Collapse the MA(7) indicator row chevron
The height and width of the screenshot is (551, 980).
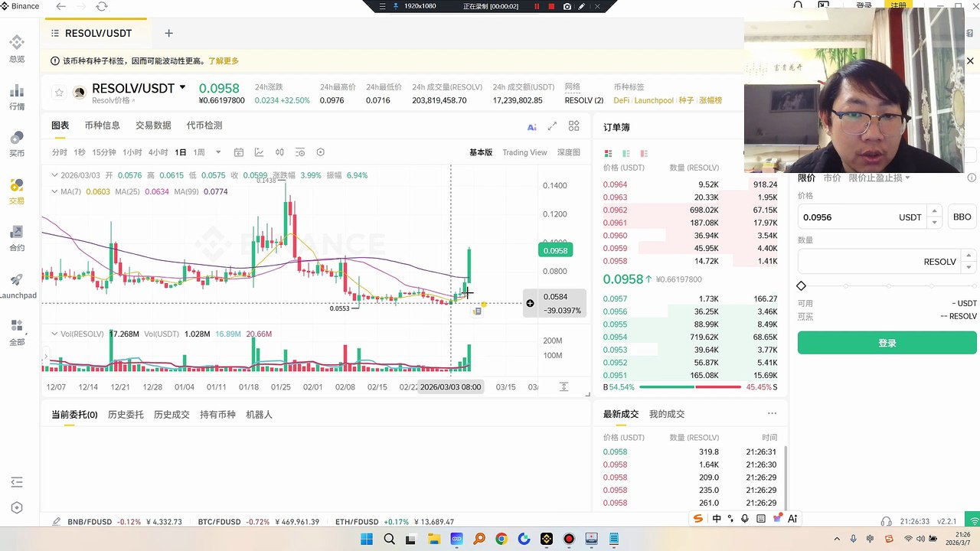click(x=54, y=191)
